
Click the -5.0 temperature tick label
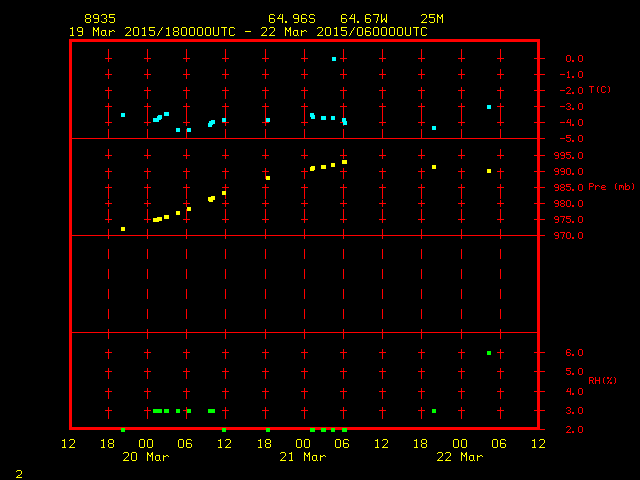[x=571, y=139]
